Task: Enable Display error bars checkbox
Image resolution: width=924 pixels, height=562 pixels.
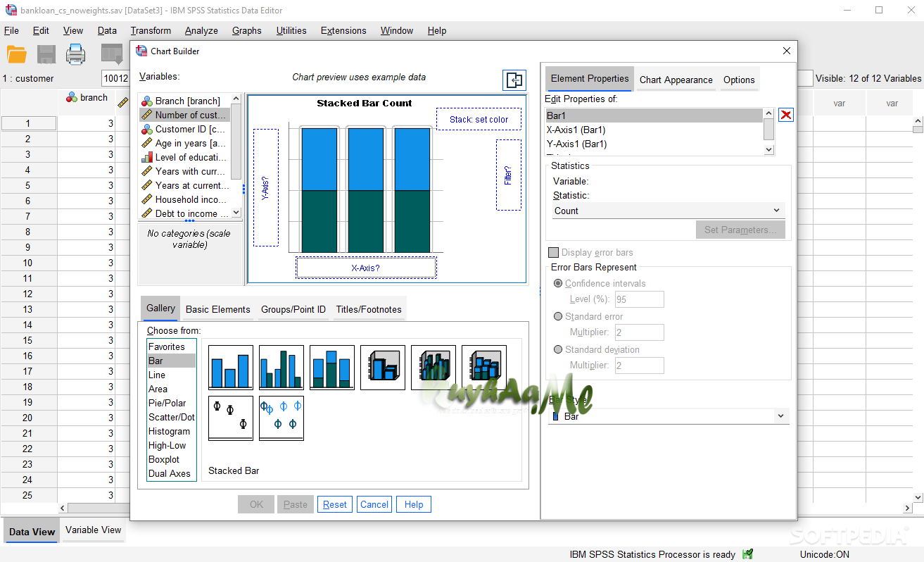Action: (553, 252)
